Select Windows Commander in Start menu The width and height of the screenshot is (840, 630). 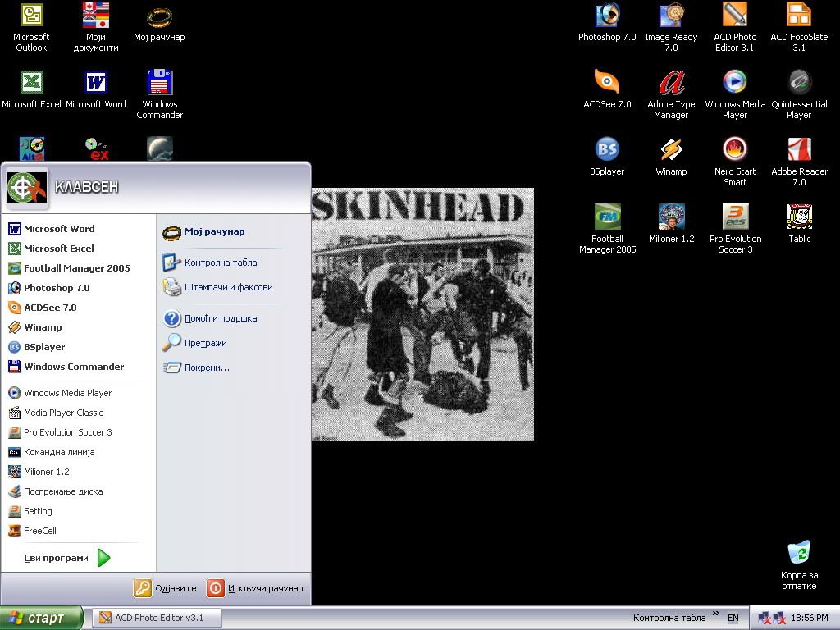(x=78, y=367)
